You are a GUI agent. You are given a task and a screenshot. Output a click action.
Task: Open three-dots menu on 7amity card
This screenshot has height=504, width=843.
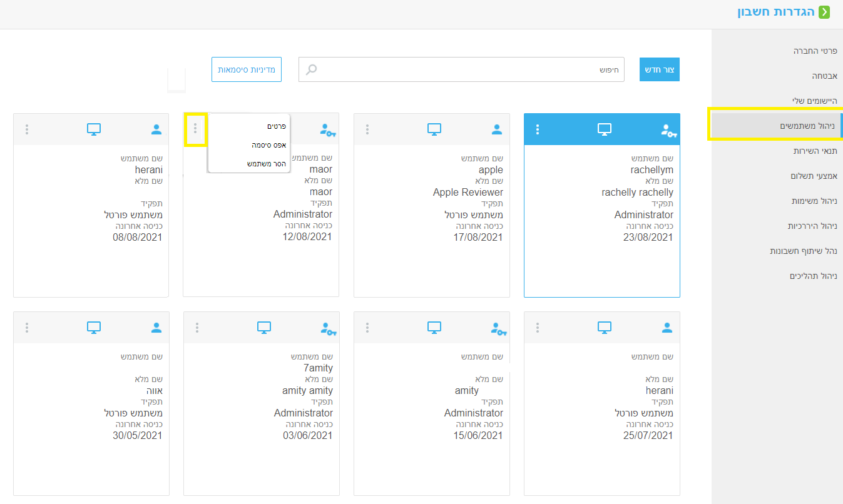coord(197,327)
